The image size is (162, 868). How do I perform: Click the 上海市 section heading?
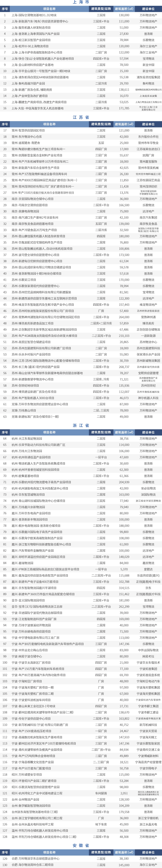[81, 2]
